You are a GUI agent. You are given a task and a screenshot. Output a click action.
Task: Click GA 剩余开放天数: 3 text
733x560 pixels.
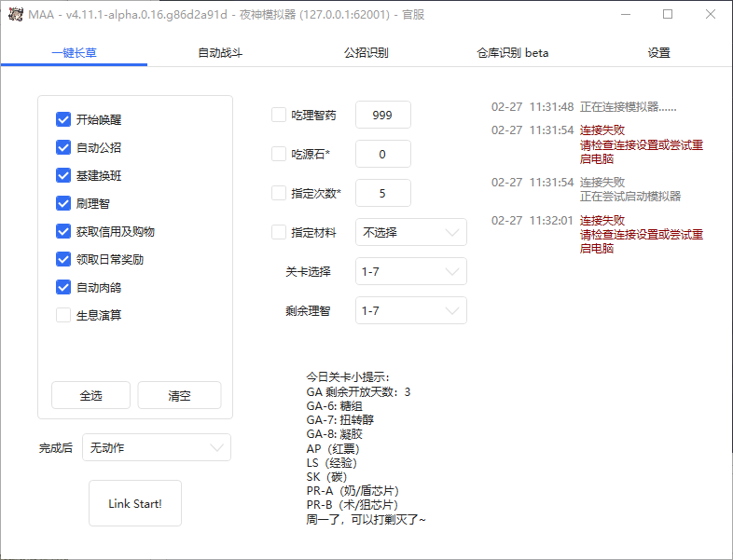pos(358,392)
